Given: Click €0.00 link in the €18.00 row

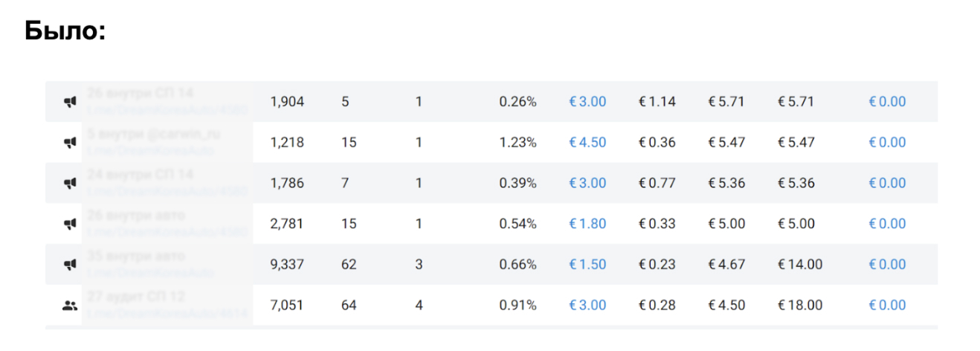Looking at the screenshot, I should 887,305.
